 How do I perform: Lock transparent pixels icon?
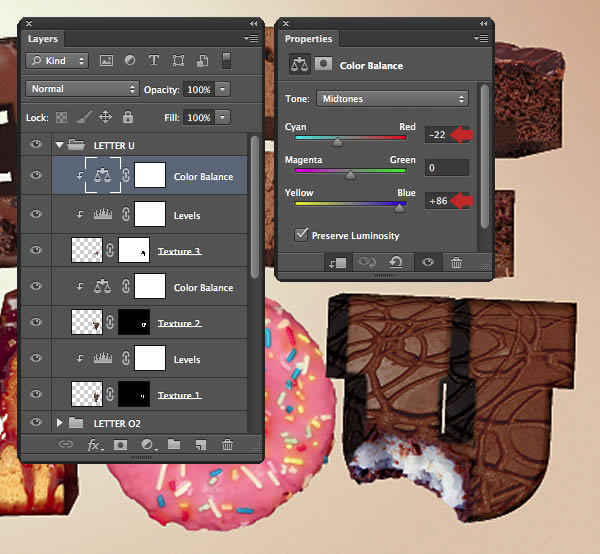click(x=61, y=117)
